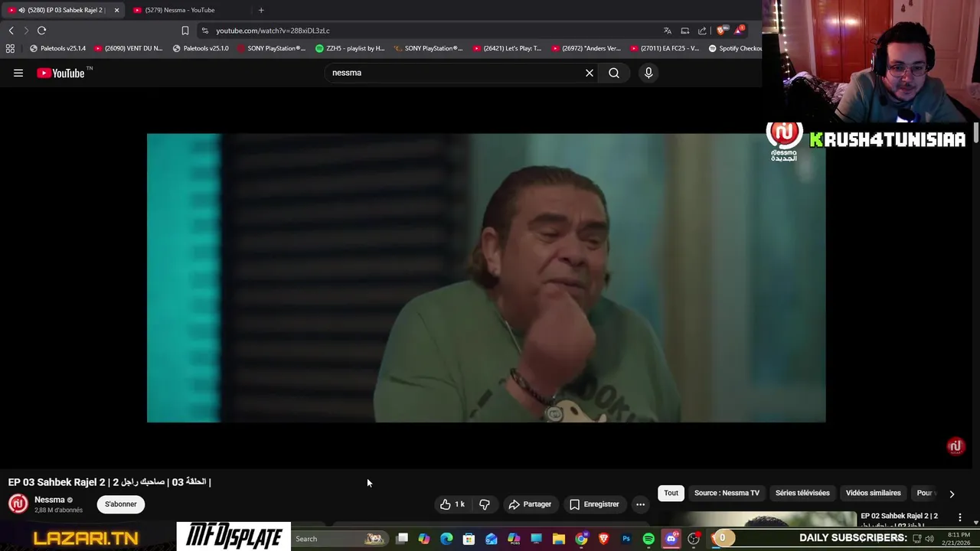Bookmark this page icon
The height and width of the screenshot is (551, 980).
coord(185,31)
